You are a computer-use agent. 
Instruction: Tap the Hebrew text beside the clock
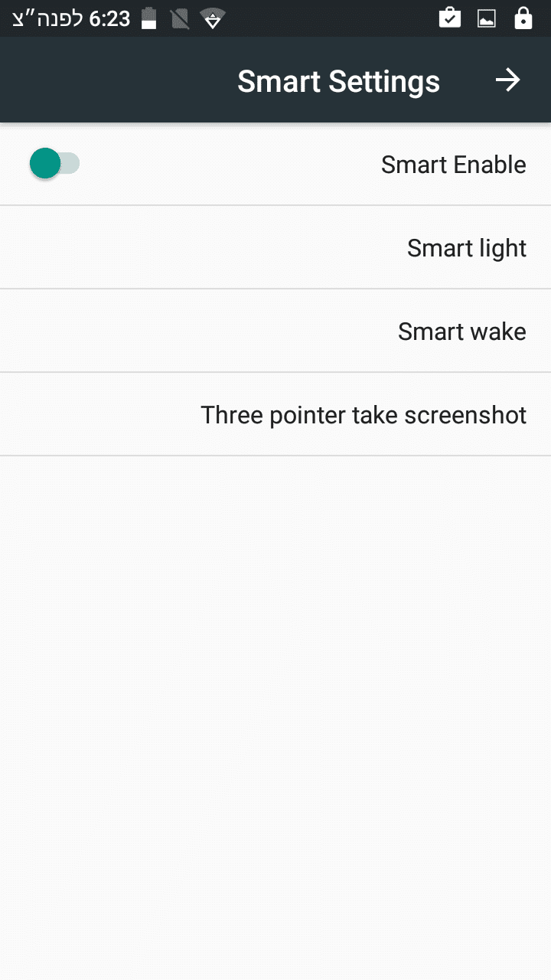point(47,18)
